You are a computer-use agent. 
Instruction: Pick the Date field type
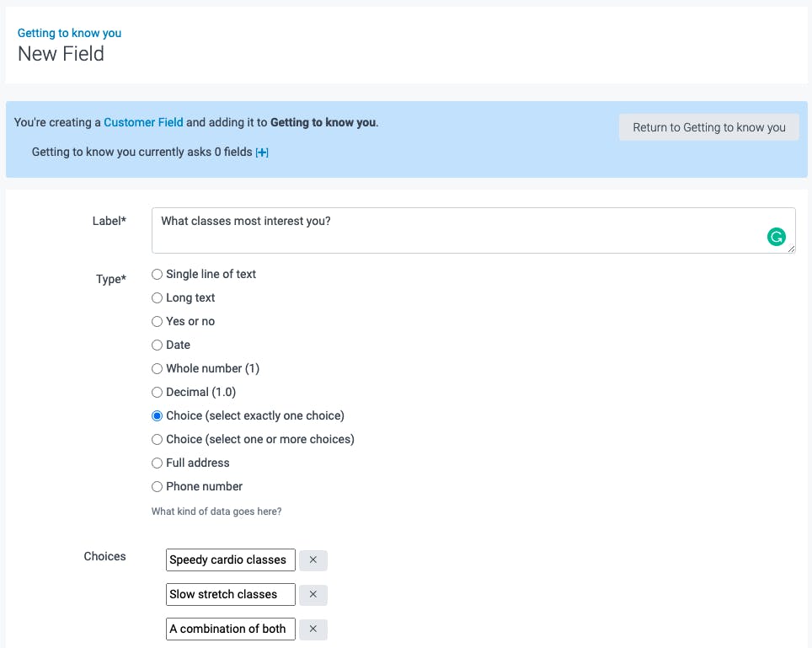157,345
